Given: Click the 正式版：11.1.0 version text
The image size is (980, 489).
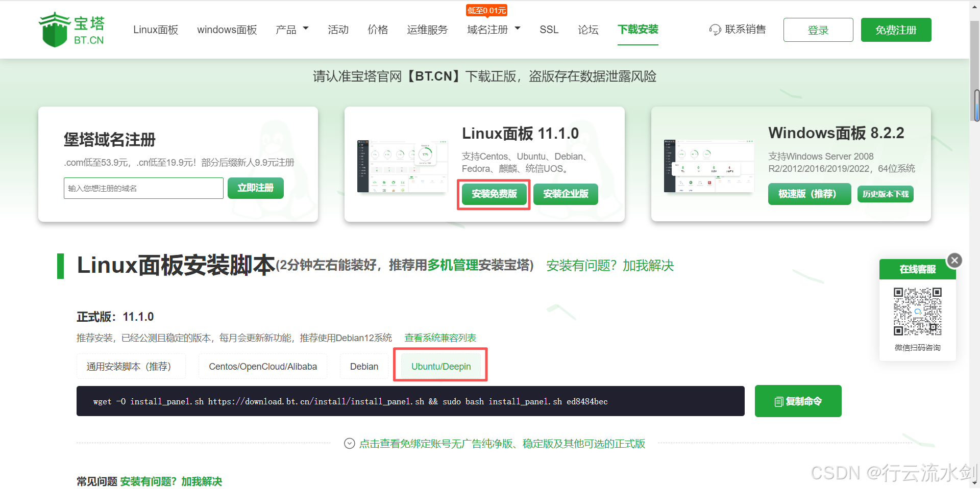Looking at the screenshot, I should click(x=115, y=317).
